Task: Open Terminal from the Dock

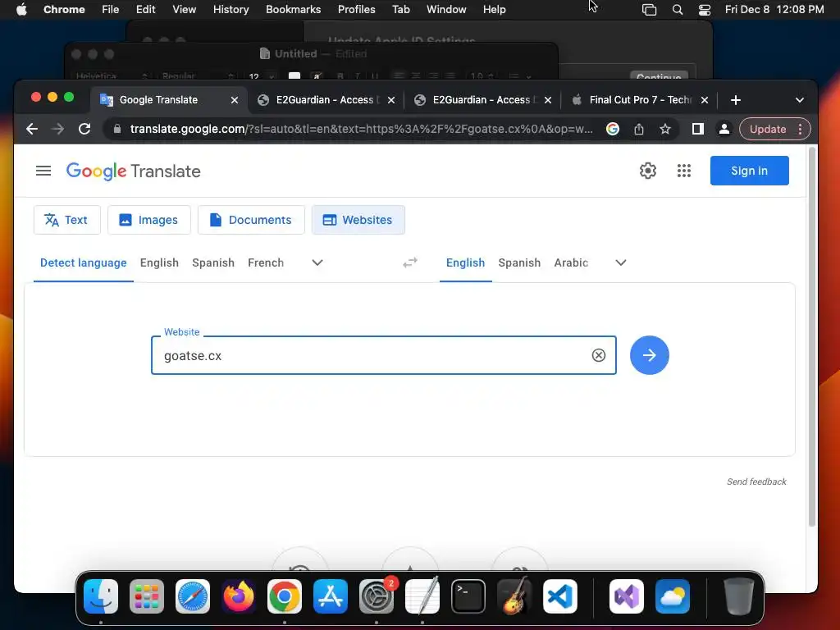Action: coord(468,596)
